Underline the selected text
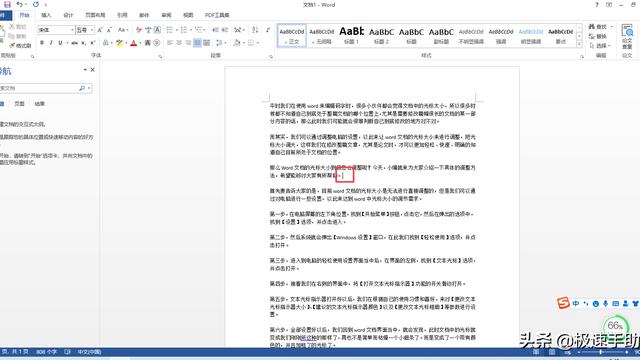Viewport: 640px width, 360px height. [60, 43]
